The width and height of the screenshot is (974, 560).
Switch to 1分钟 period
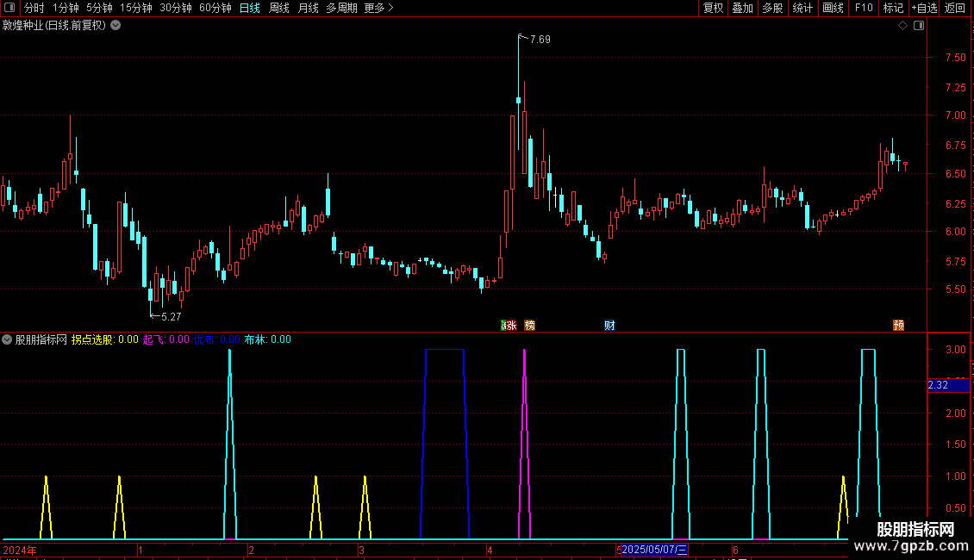[x=66, y=8]
